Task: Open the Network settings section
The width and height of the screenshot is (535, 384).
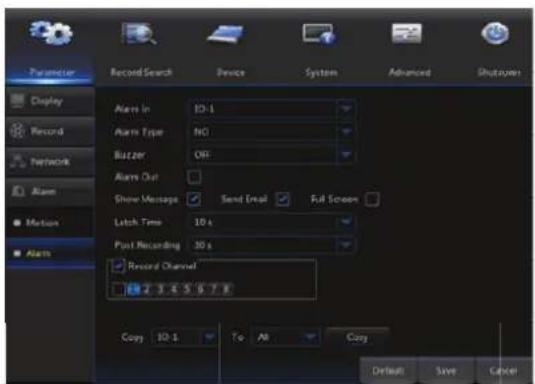Action: 50,161
